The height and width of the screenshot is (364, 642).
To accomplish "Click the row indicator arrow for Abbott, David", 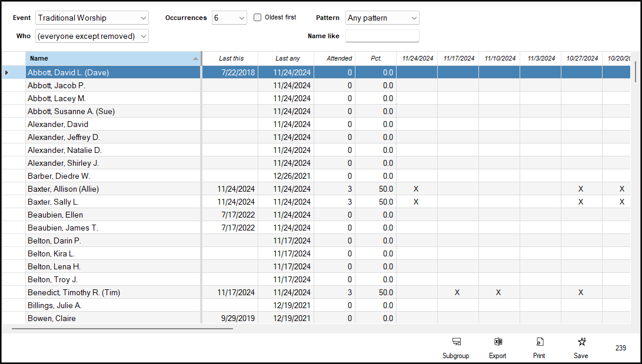I will click(x=6, y=72).
